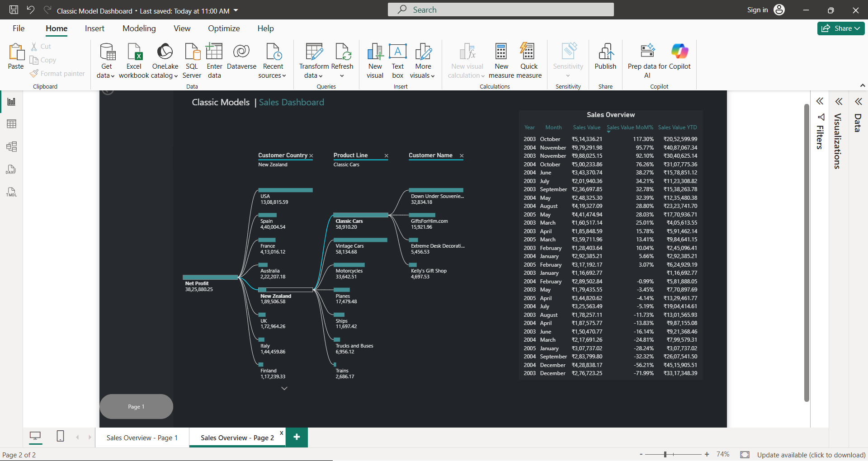This screenshot has width=868, height=461.
Task: Switch to the Table view sidebar icon
Action: click(11, 124)
